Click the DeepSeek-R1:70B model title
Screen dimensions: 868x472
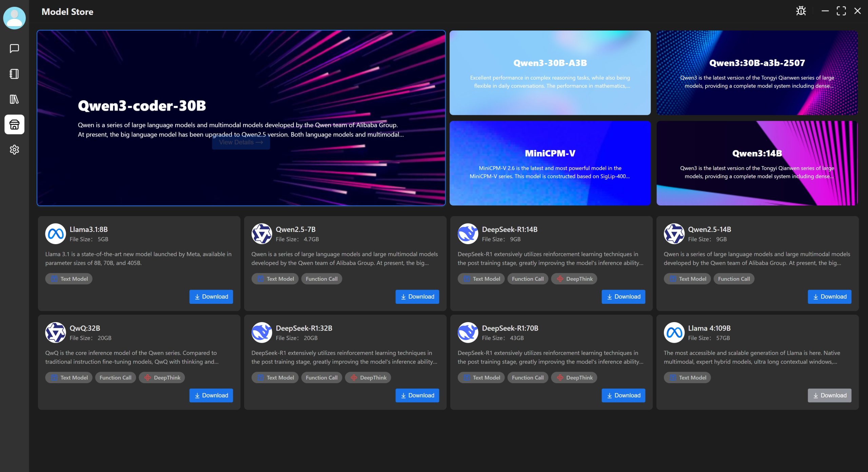pyautogui.click(x=510, y=328)
